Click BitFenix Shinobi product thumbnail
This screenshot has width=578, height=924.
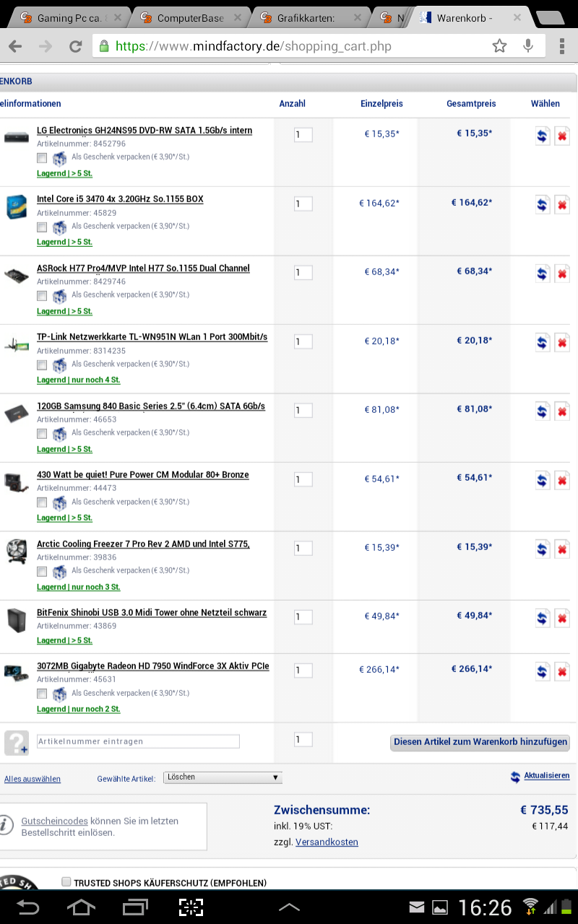click(x=16, y=621)
